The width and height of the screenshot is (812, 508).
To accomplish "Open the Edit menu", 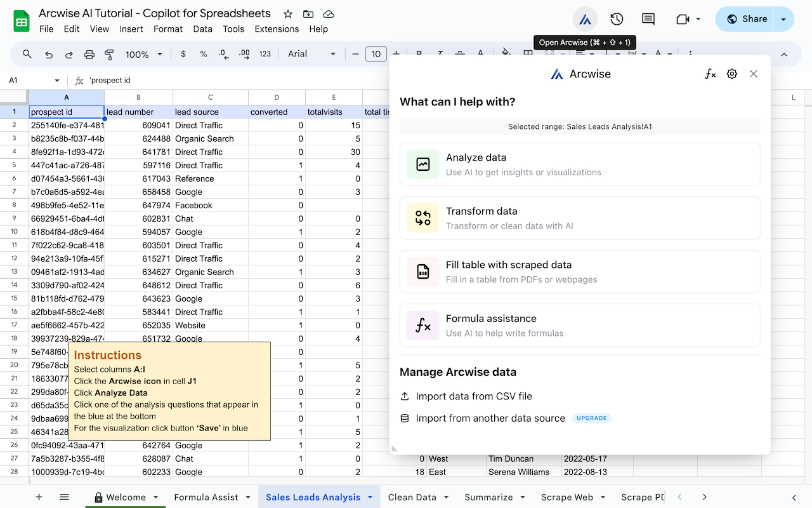I will pos(72,29).
